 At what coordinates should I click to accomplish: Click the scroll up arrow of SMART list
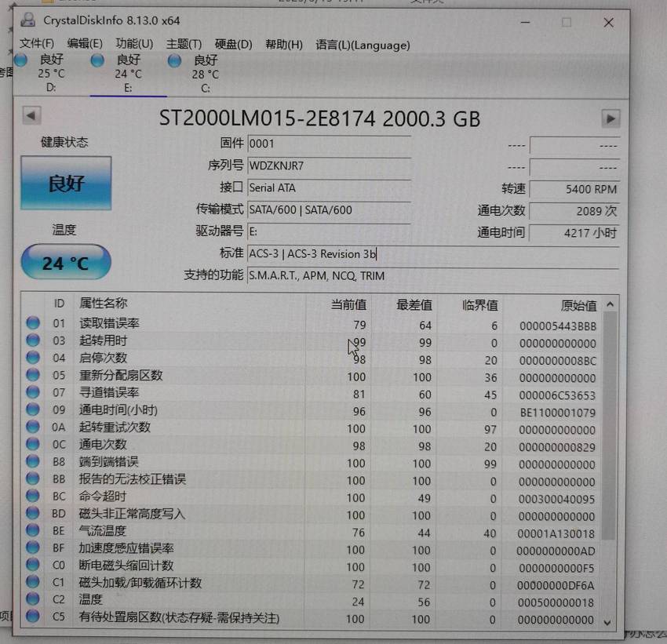(610, 304)
